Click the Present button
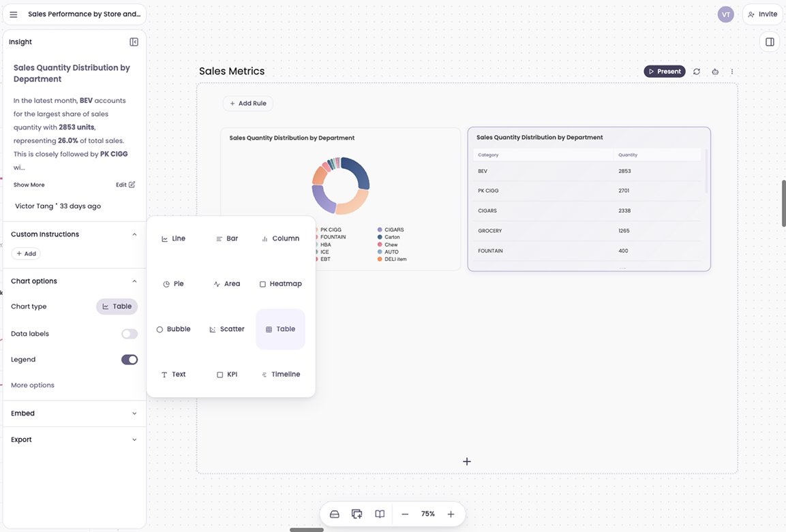 pos(665,71)
